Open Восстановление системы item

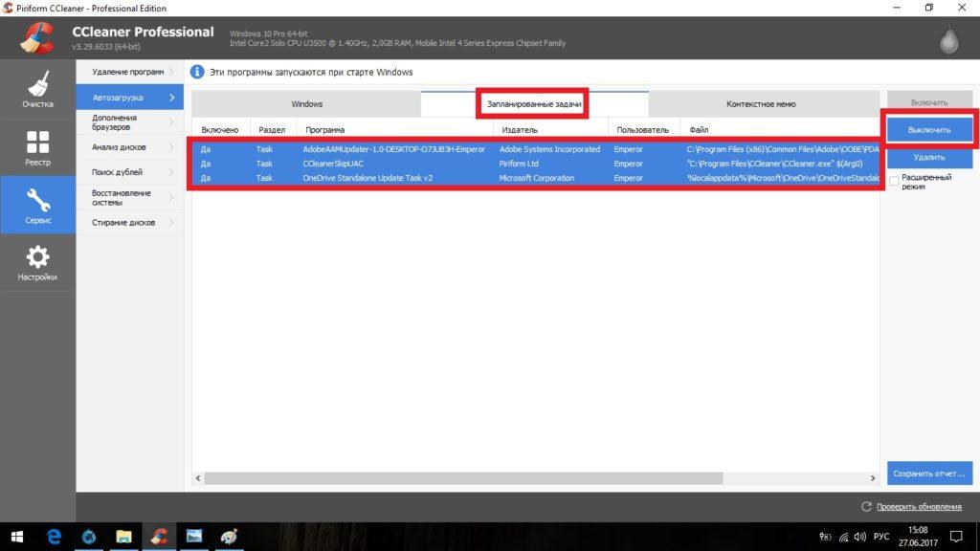tap(129, 197)
